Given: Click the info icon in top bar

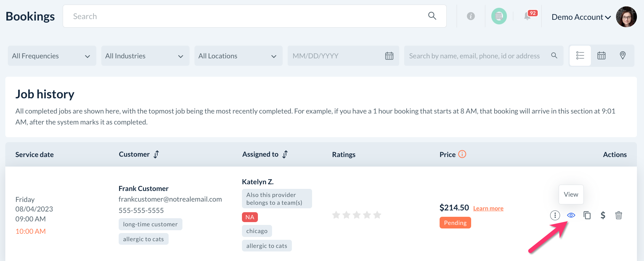Looking at the screenshot, I should coord(471,16).
